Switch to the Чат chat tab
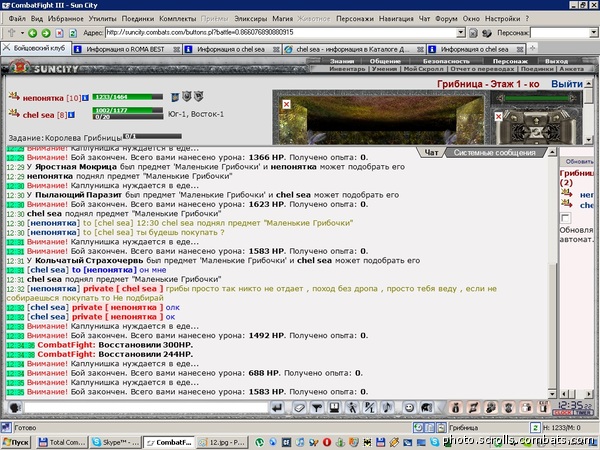The width and height of the screenshot is (600, 450). point(431,153)
